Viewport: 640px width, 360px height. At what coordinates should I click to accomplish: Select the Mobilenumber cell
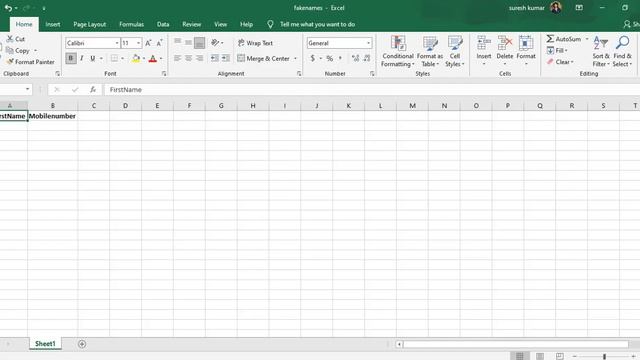click(x=52, y=116)
